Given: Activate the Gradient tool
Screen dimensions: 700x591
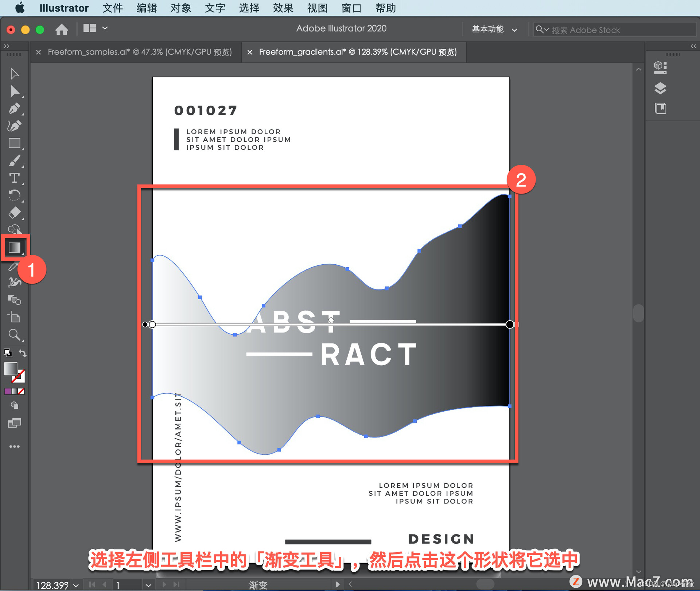Looking at the screenshot, I should pos(15,248).
